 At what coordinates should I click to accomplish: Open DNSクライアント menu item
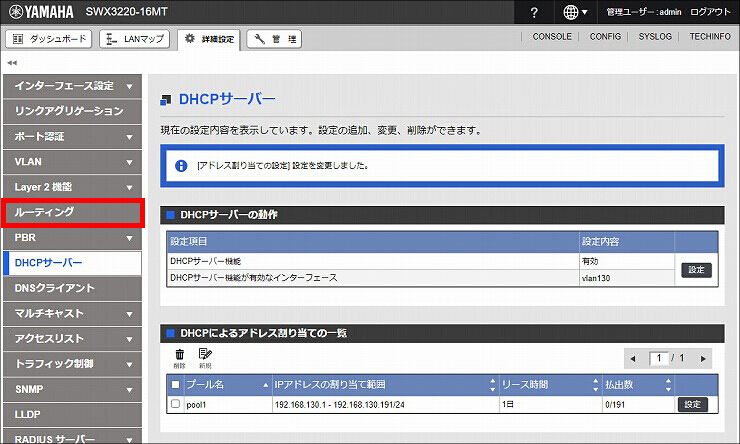click(72, 288)
